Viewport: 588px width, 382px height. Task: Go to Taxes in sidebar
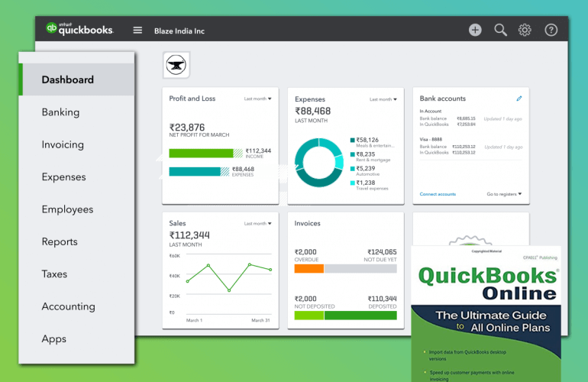pyautogui.click(x=54, y=274)
